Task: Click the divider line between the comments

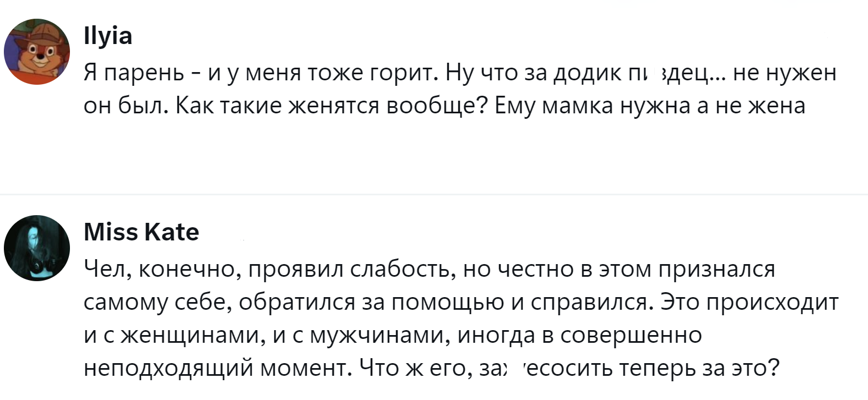Action: pyautogui.click(x=434, y=194)
